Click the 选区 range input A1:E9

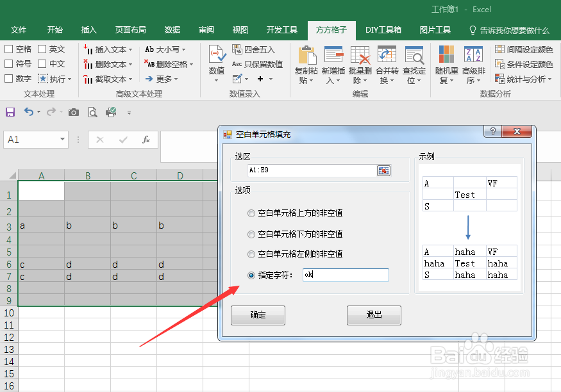[x=312, y=170]
